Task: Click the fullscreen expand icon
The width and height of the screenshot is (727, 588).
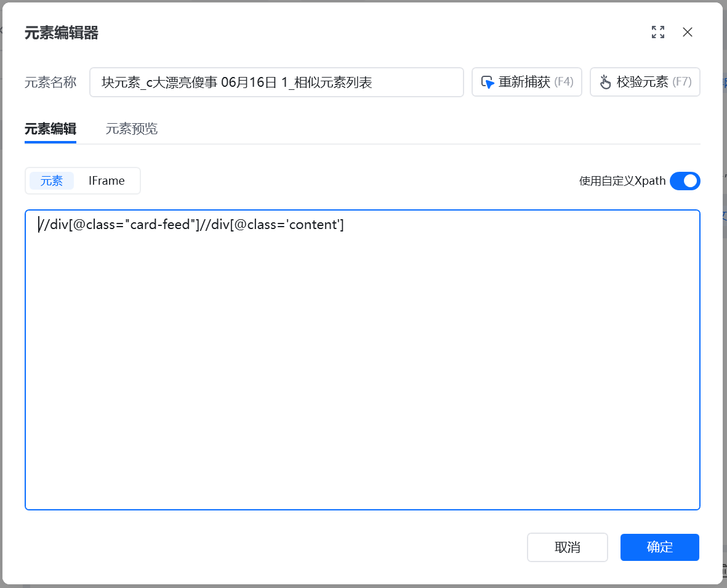Action: 657,32
